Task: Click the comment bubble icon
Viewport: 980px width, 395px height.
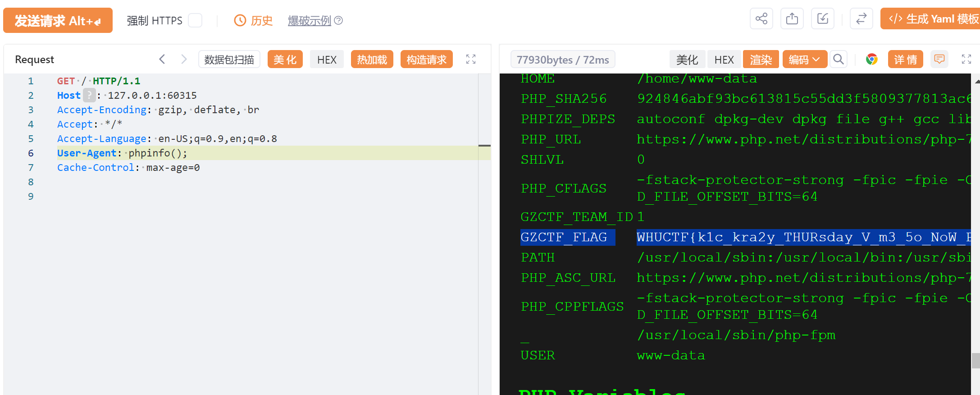Action: (939, 60)
